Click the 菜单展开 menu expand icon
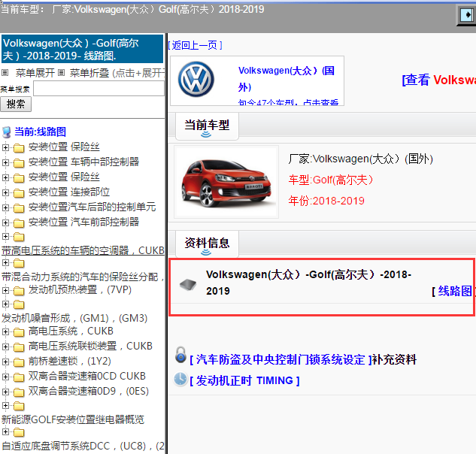Viewport: 476px width, 454px height. click(5, 72)
